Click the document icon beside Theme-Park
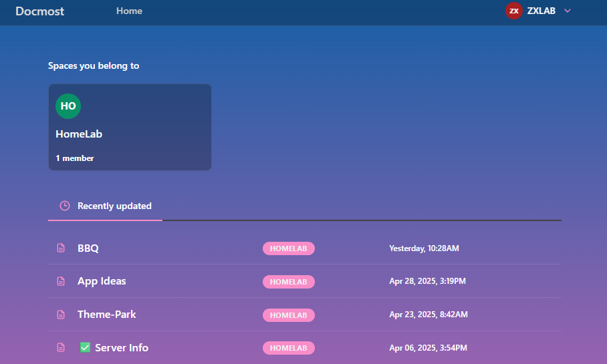This screenshot has width=607, height=364. [x=61, y=315]
